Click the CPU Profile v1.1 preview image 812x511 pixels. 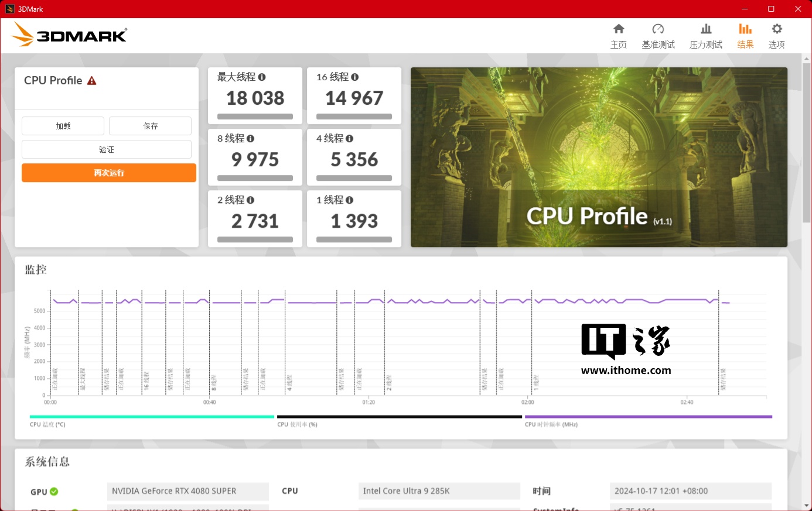click(599, 157)
